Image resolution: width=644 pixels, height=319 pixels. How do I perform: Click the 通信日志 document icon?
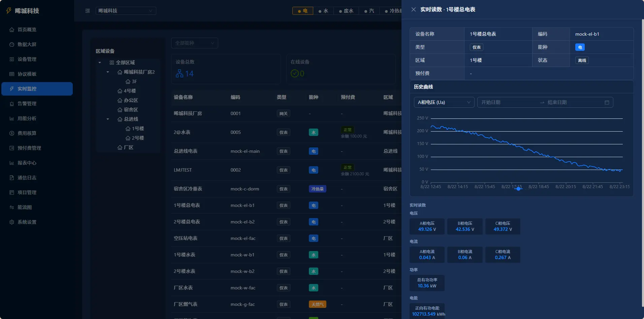pyautogui.click(x=12, y=178)
